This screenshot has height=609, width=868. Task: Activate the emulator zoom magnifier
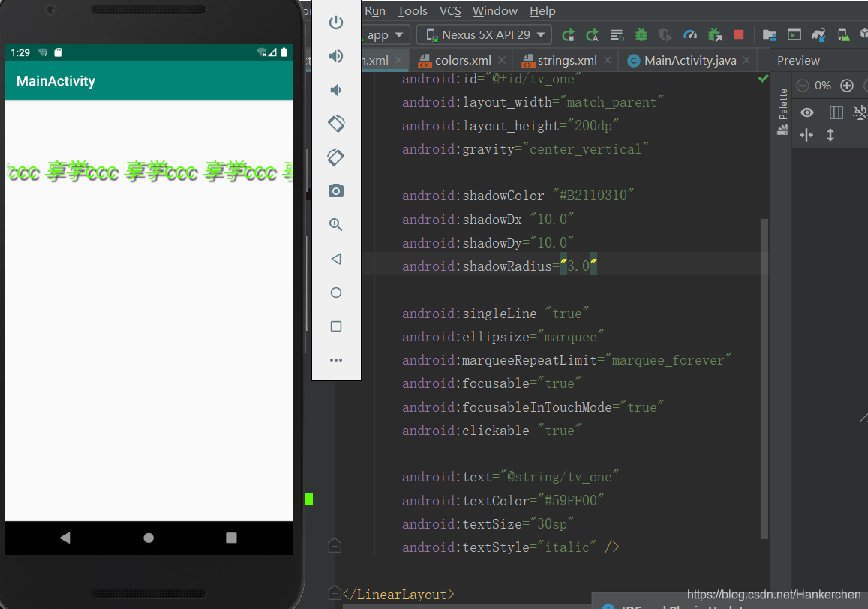click(x=336, y=225)
